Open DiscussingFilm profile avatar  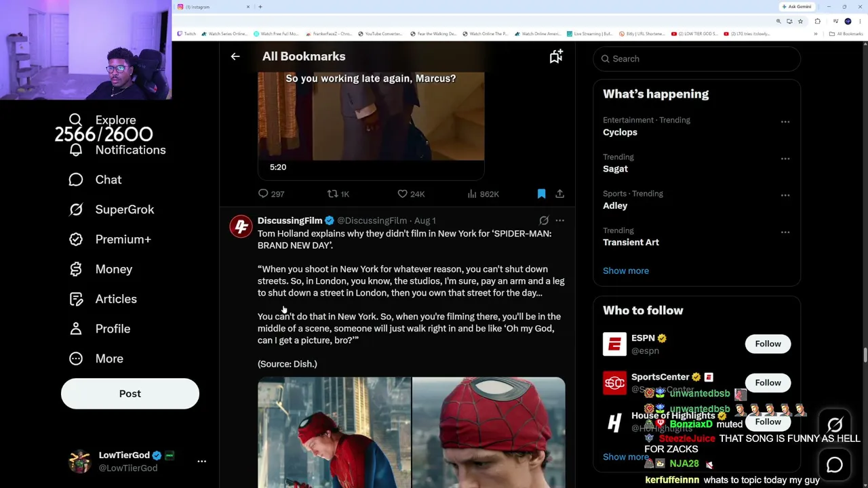(x=241, y=226)
